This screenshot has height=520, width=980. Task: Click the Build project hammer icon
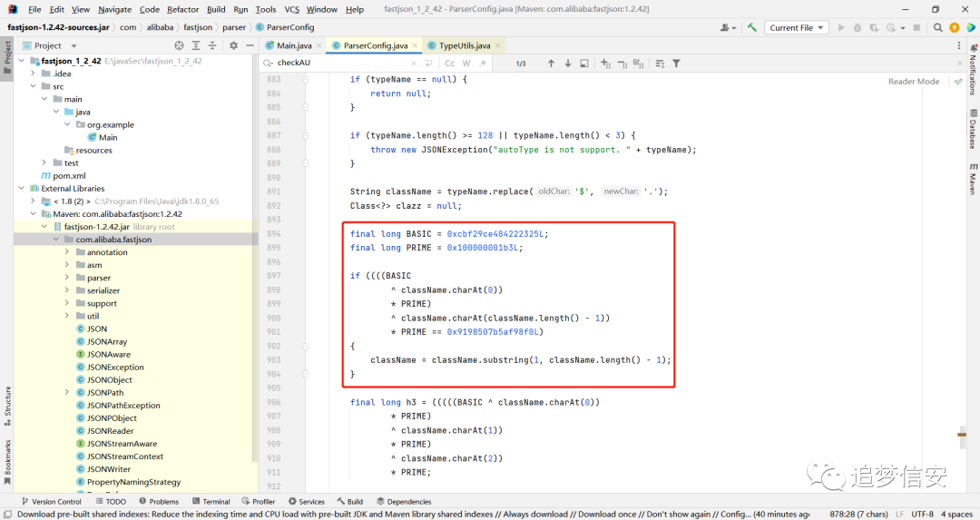[752, 27]
